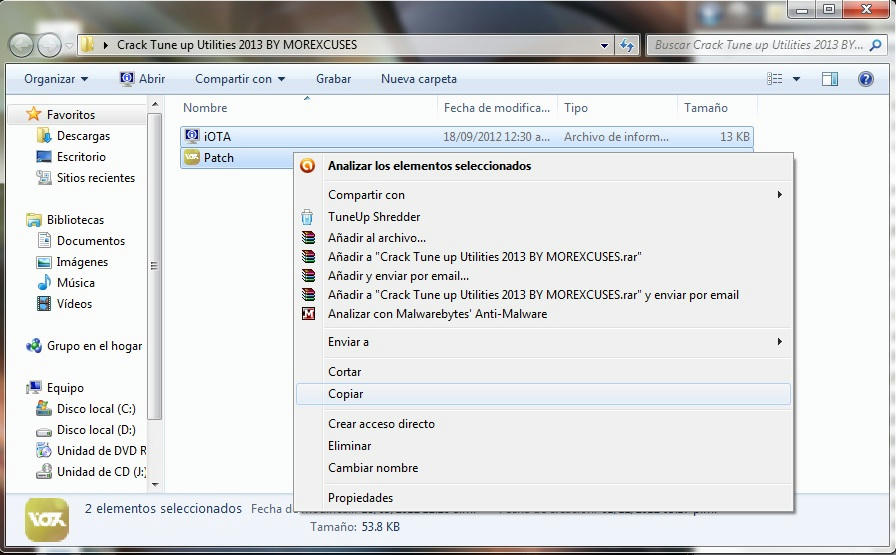Viewport: 896px width, 555px height.
Task: Click the Favoritos star icon
Action: (x=34, y=114)
